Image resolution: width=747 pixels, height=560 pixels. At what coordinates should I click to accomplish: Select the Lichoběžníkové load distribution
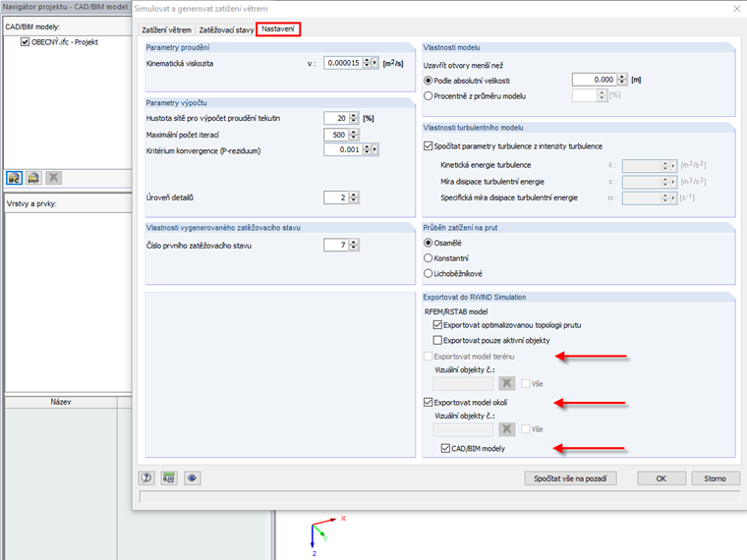coord(428,273)
